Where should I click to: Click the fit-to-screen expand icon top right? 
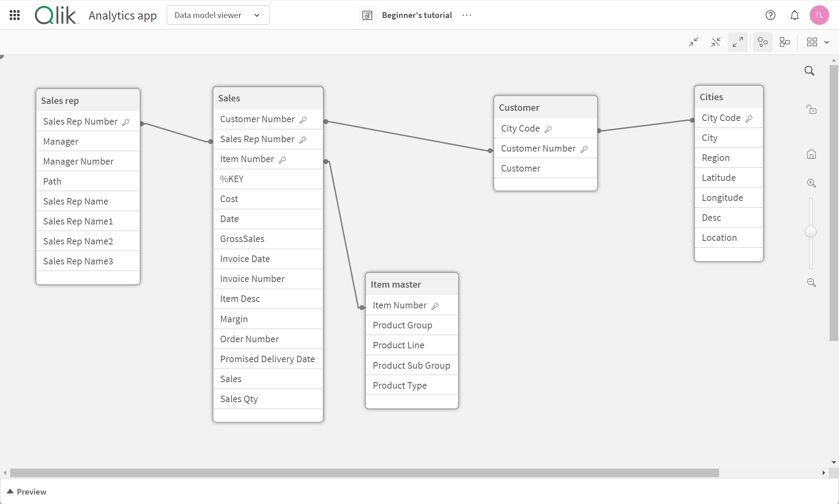pos(738,42)
